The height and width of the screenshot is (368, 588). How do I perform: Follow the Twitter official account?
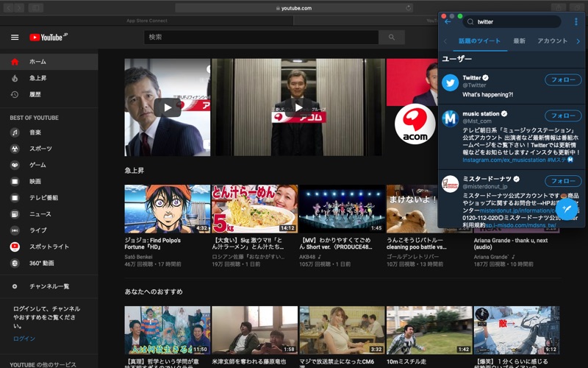pyautogui.click(x=562, y=79)
